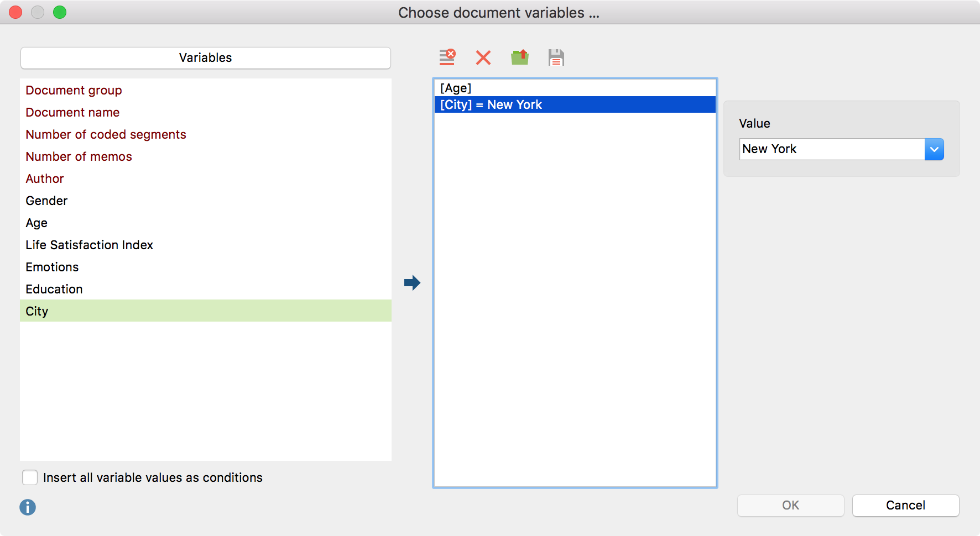Pick the Document group variable
Viewport: 980px width, 536px height.
(74, 91)
